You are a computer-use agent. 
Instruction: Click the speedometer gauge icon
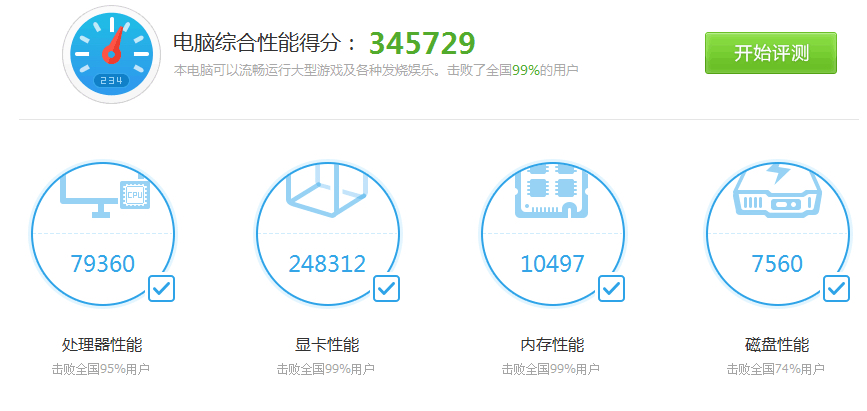pyautogui.click(x=112, y=54)
